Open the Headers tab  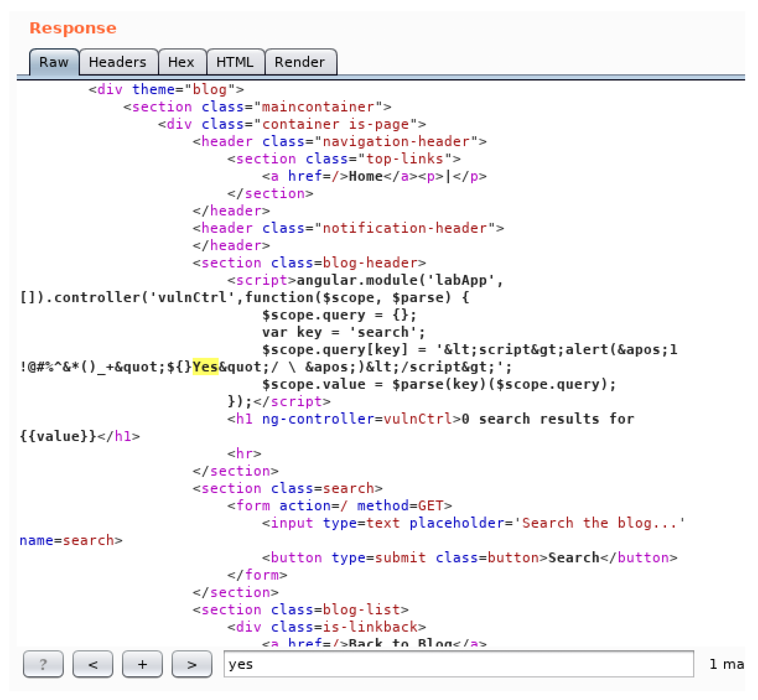click(118, 62)
